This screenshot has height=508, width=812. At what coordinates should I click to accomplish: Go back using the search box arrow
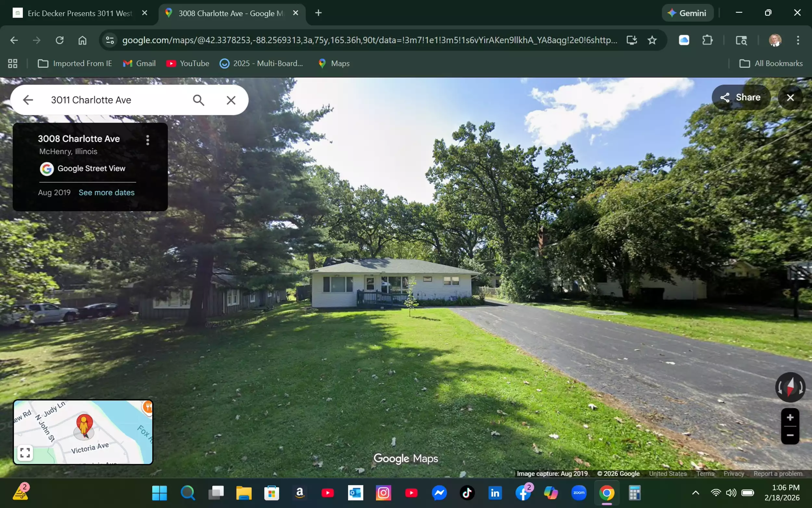[x=28, y=100]
